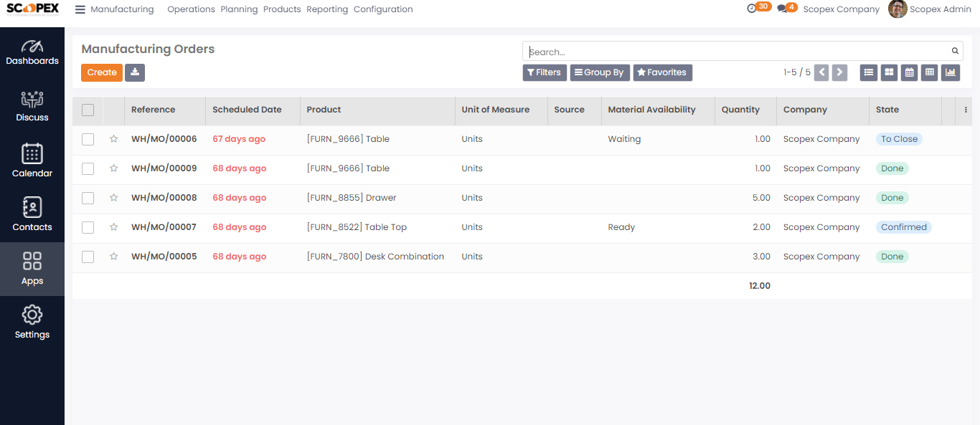Screen dimensions: 980x425
Task: Open the messages icon with 4 badge
Action: [787, 8]
